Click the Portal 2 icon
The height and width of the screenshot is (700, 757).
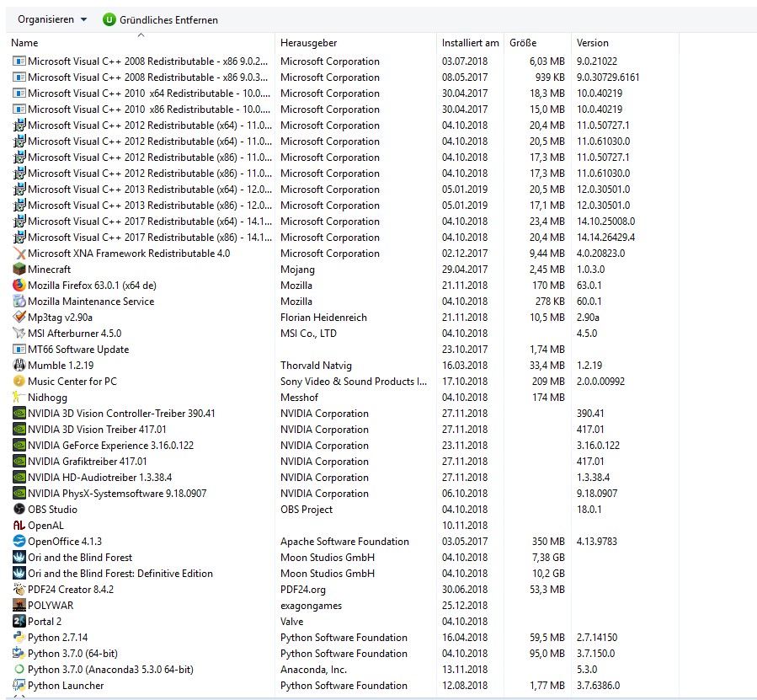[19, 621]
